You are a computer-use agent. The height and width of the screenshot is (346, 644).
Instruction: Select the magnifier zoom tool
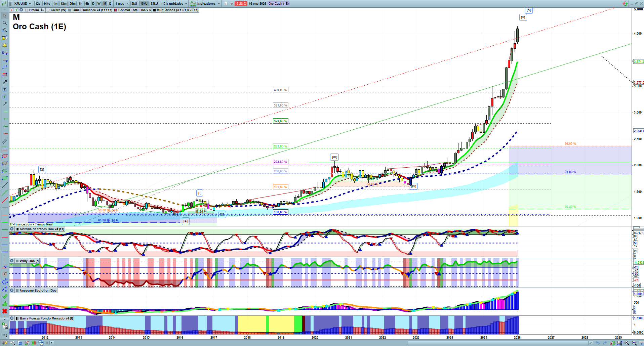5,23
